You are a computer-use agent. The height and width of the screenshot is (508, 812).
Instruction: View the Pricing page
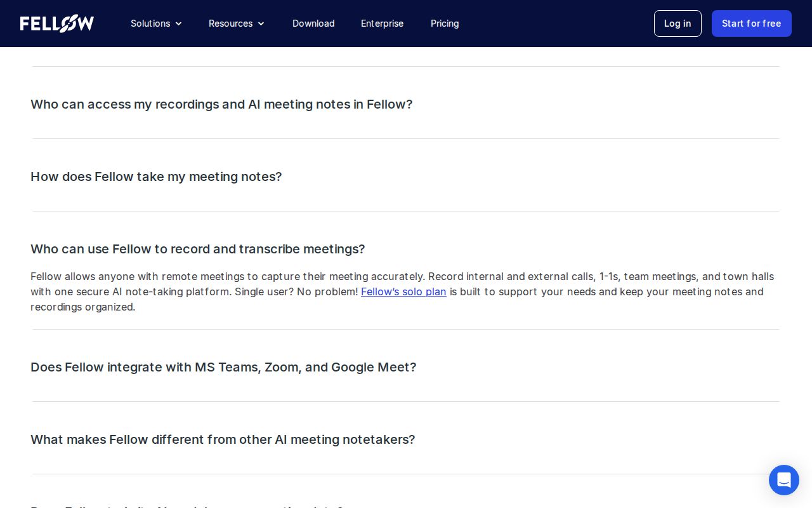click(445, 23)
